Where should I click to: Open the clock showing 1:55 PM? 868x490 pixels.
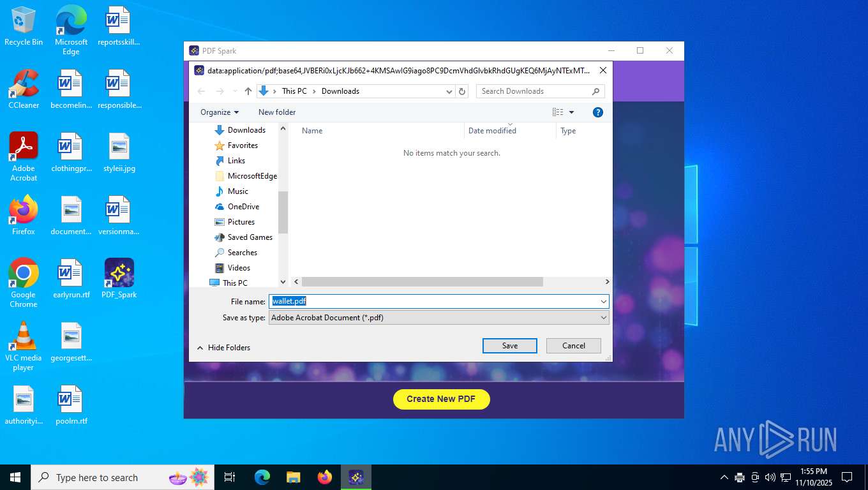point(813,477)
